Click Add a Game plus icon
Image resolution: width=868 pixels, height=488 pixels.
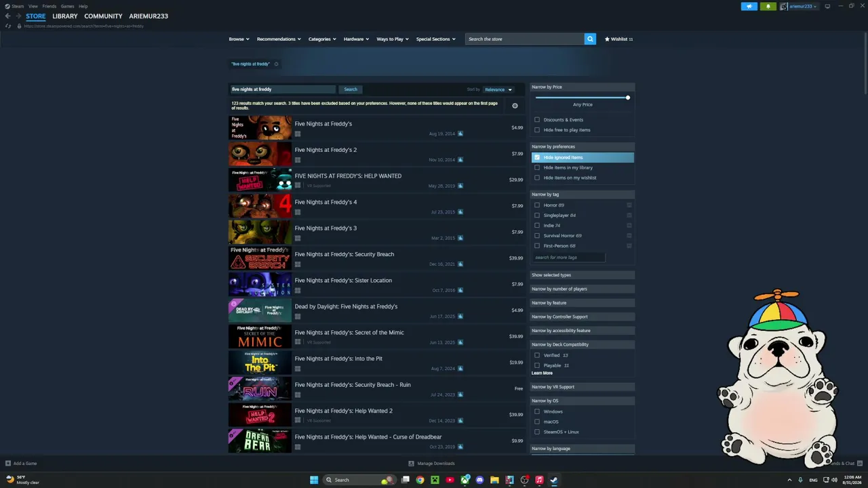(8, 464)
